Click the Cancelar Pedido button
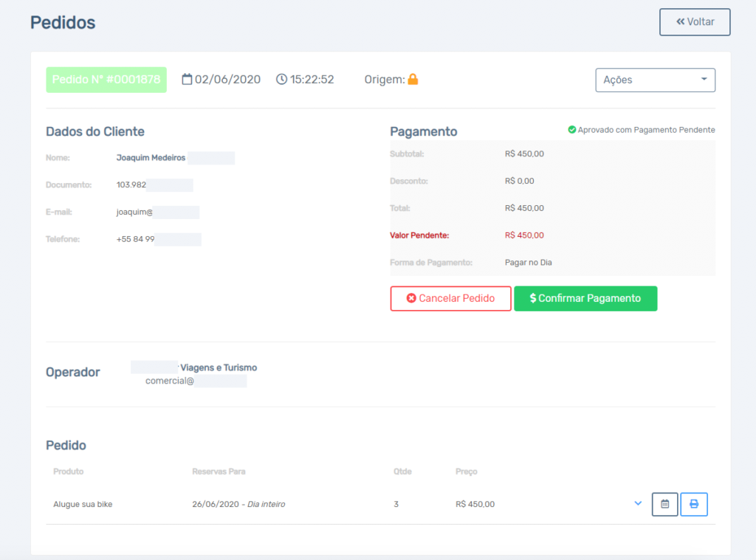The image size is (756, 560). pyautogui.click(x=451, y=298)
